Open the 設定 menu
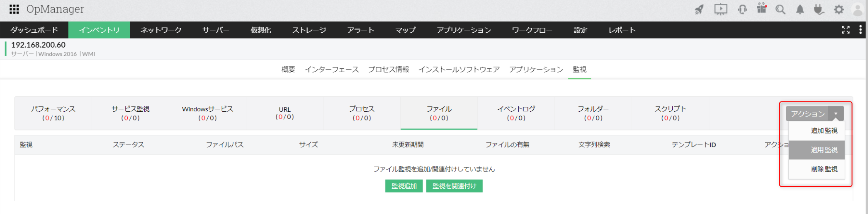The width and height of the screenshot is (868, 214). coord(581,30)
